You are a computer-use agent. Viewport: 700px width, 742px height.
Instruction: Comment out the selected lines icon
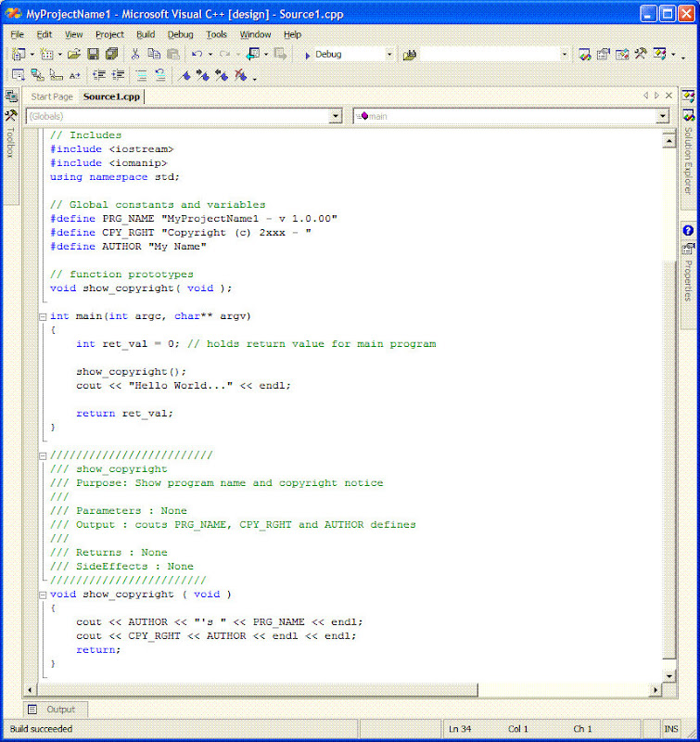click(142, 75)
